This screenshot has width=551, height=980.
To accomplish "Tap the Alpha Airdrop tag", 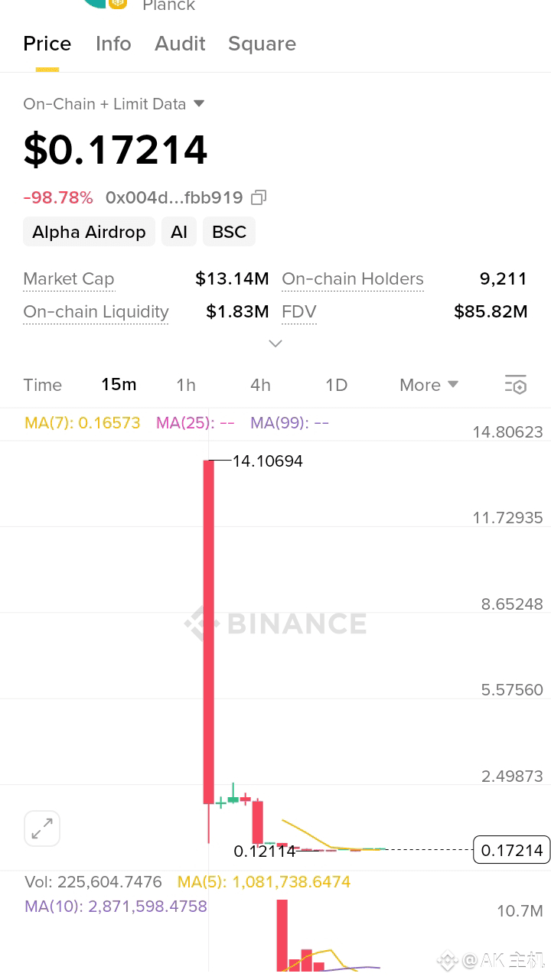I will [89, 232].
